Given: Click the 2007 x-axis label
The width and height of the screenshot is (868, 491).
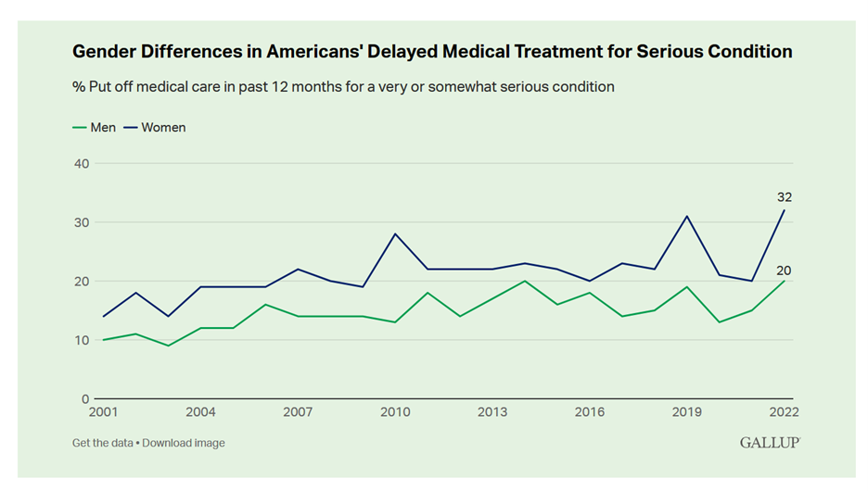Looking at the screenshot, I should point(299,412).
